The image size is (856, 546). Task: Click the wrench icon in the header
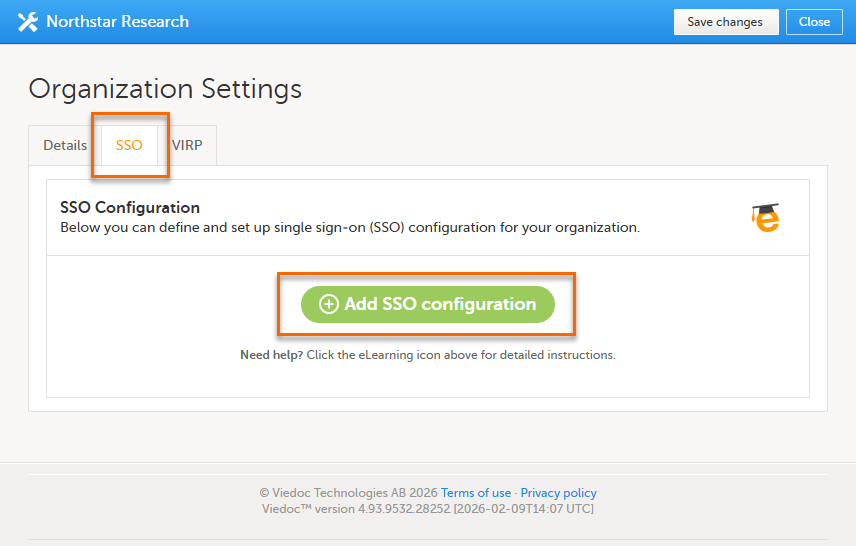(x=27, y=22)
